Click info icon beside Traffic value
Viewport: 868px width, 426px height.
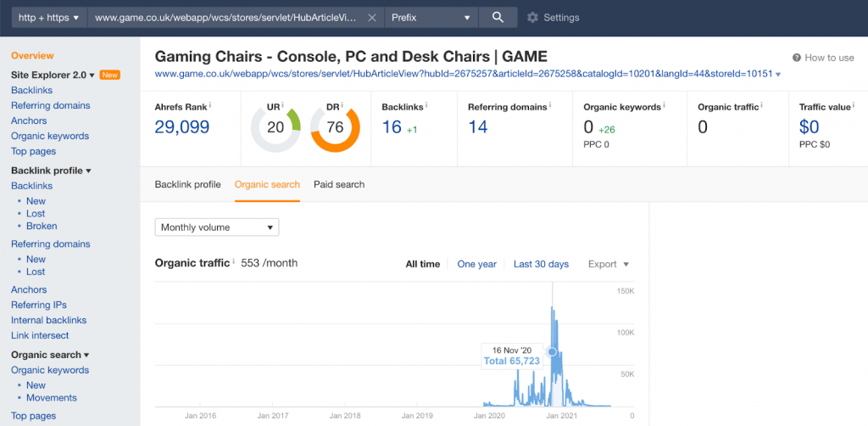(x=854, y=104)
